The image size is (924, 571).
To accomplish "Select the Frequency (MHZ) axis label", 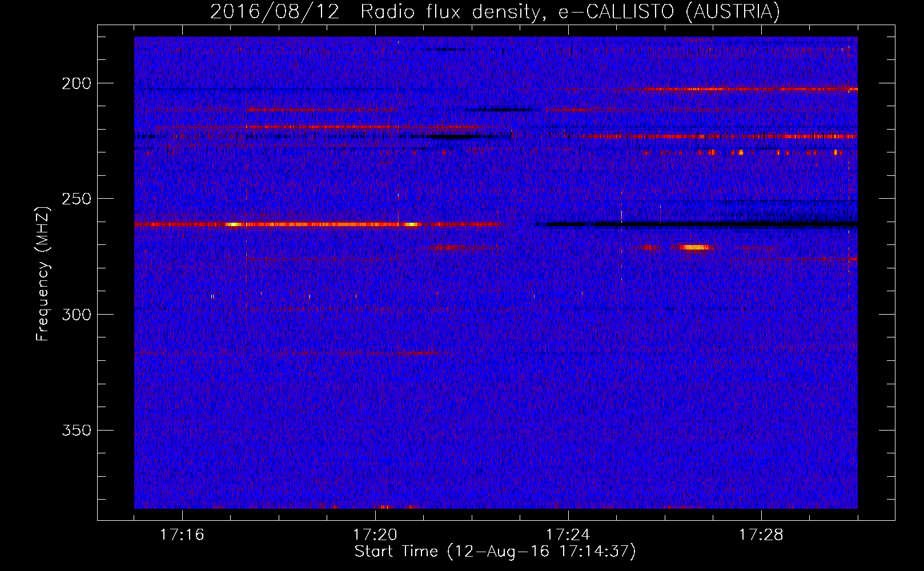I will (x=43, y=274).
